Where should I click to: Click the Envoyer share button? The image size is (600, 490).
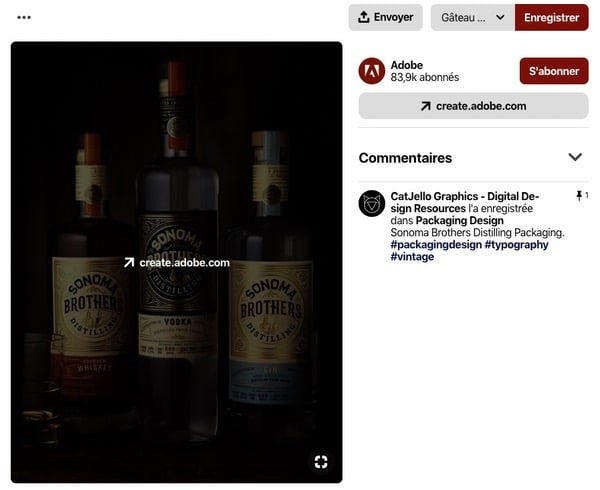tap(386, 18)
